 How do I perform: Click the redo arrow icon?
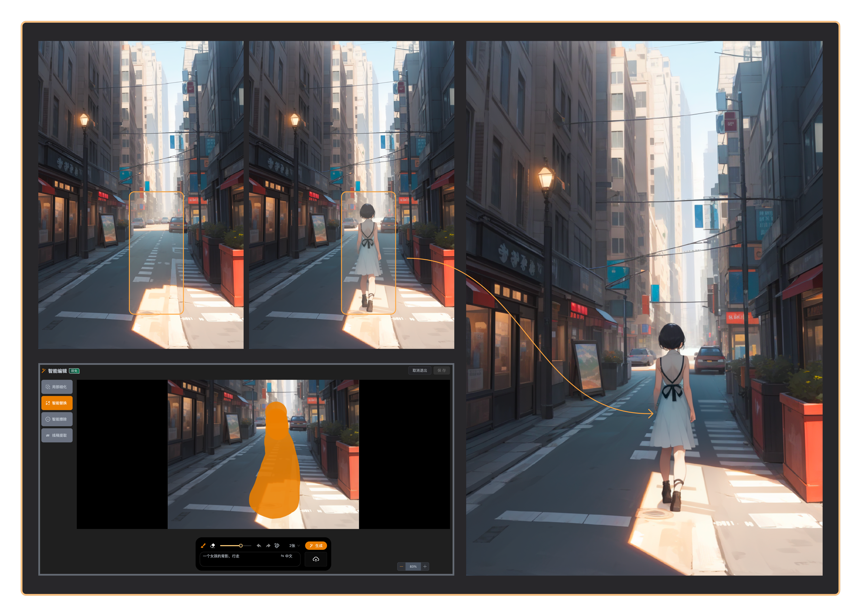pyautogui.click(x=268, y=546)
